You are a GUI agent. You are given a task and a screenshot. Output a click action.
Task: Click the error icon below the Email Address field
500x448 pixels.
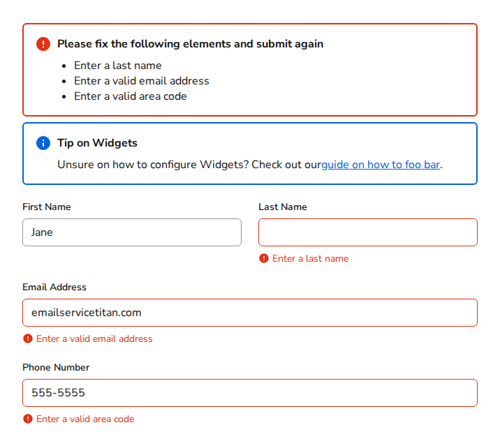click(x=27, y=338)
